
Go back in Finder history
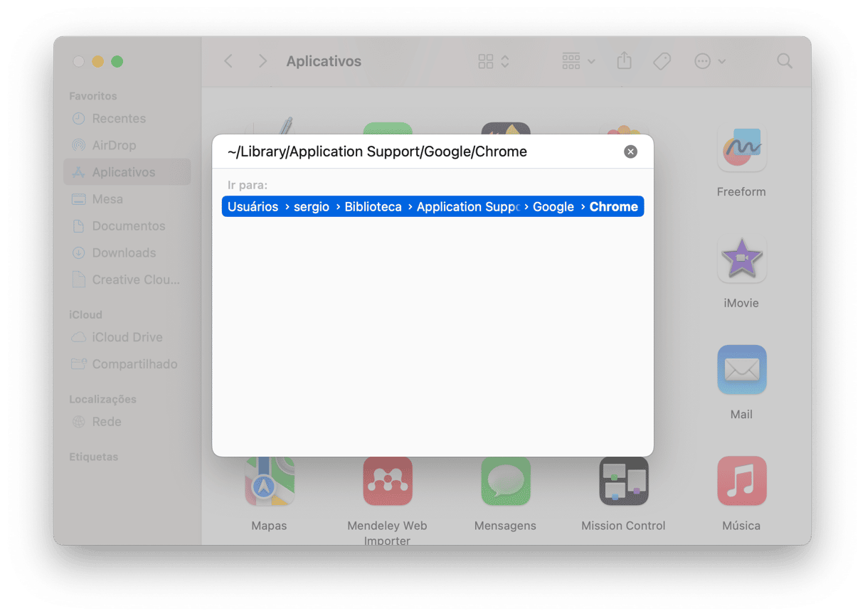228,61
